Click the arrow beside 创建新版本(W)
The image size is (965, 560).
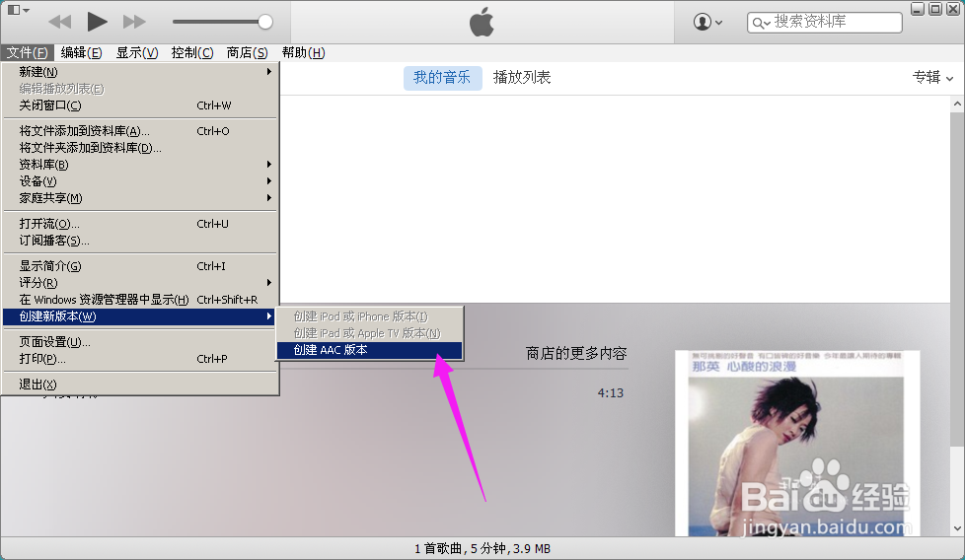tap(269, 316)
